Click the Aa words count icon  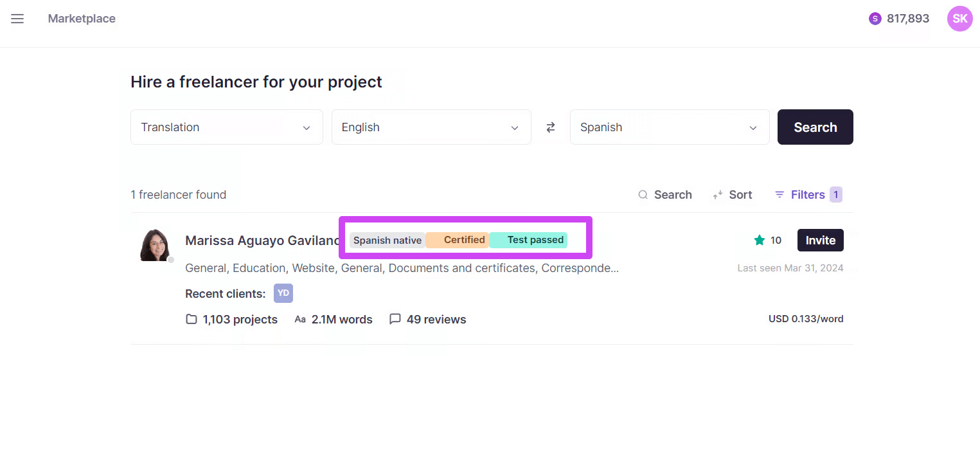[x=300, y=320]
